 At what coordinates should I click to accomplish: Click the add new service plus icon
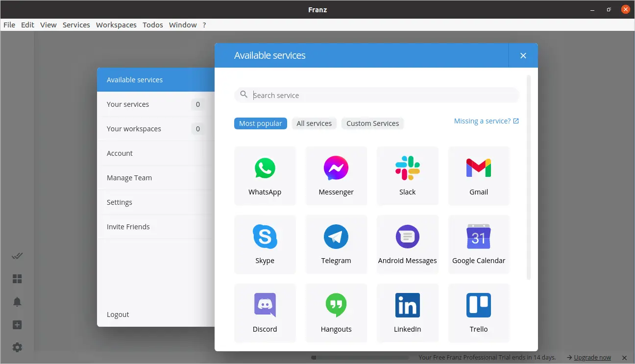coord(17,325)
